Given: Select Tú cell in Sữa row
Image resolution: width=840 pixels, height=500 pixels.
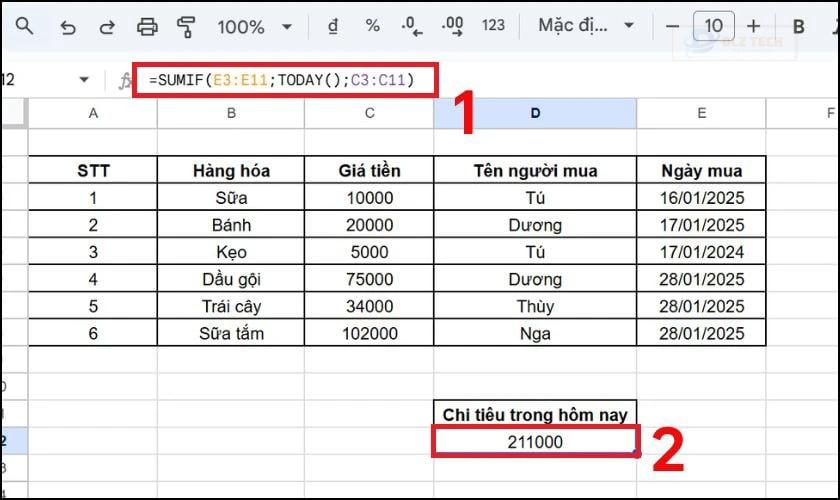Looking at the screenshot, I should click(x=535, y=198).
